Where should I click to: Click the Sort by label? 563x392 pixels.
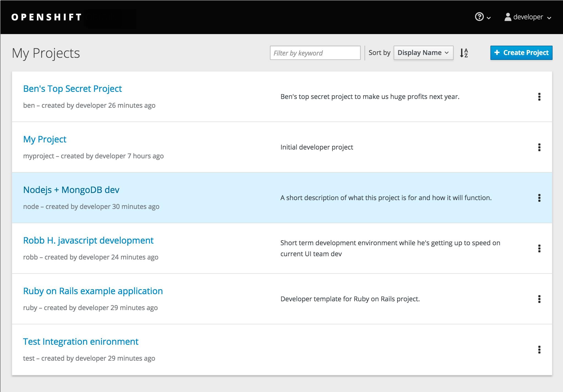379,53
